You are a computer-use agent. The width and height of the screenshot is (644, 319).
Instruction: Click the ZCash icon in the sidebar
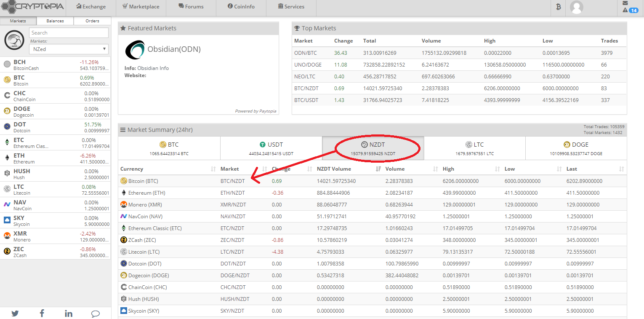click(7, 252)
